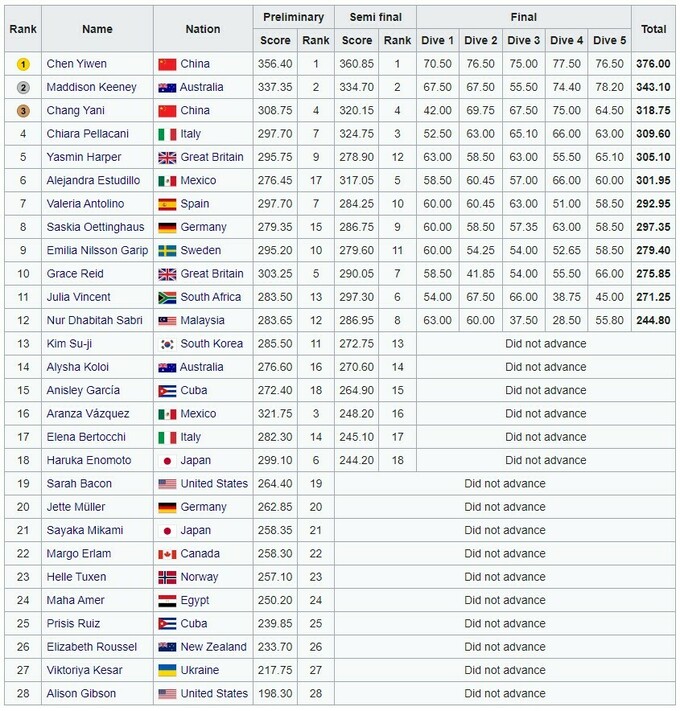
Task: Click the bronze medal icon beside Chang Yani
Action: [x=23, y=110]
